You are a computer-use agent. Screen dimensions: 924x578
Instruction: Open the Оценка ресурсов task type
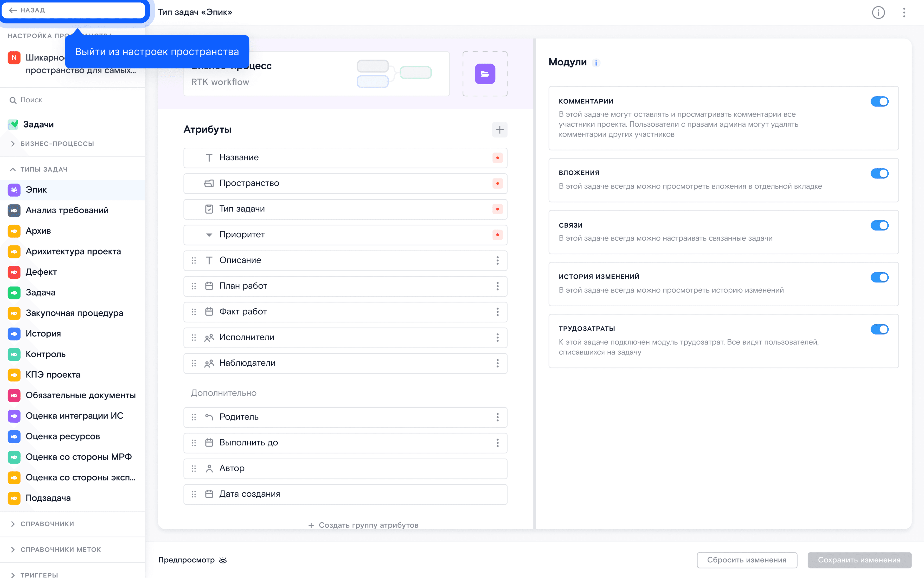(x=72, y=437)
